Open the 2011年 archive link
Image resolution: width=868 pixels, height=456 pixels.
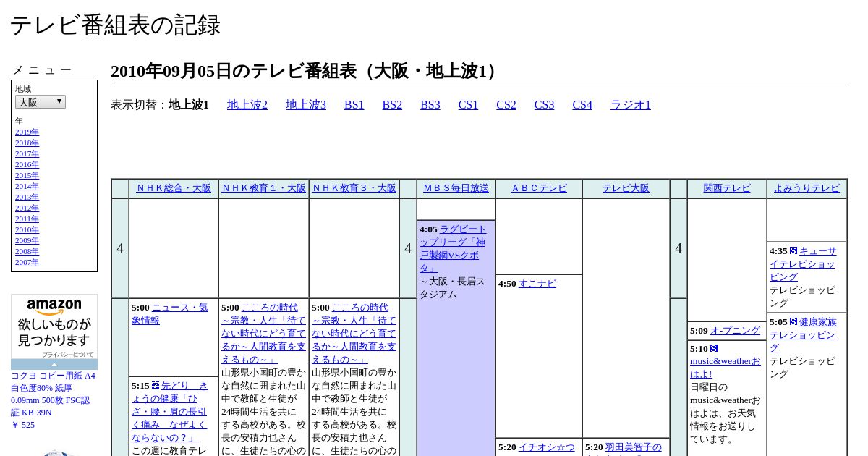27,219
